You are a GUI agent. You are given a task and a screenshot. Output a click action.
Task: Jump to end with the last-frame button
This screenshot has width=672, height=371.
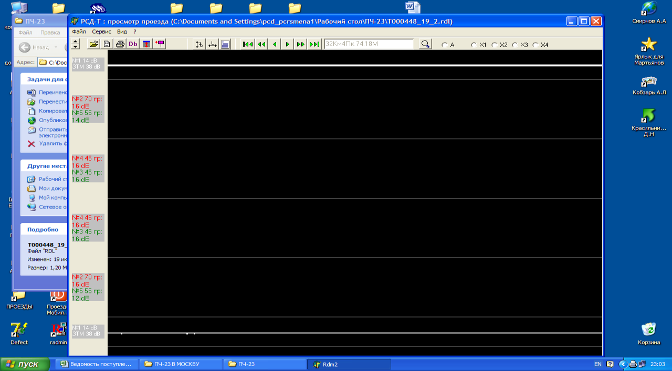[x=314, y=44]
